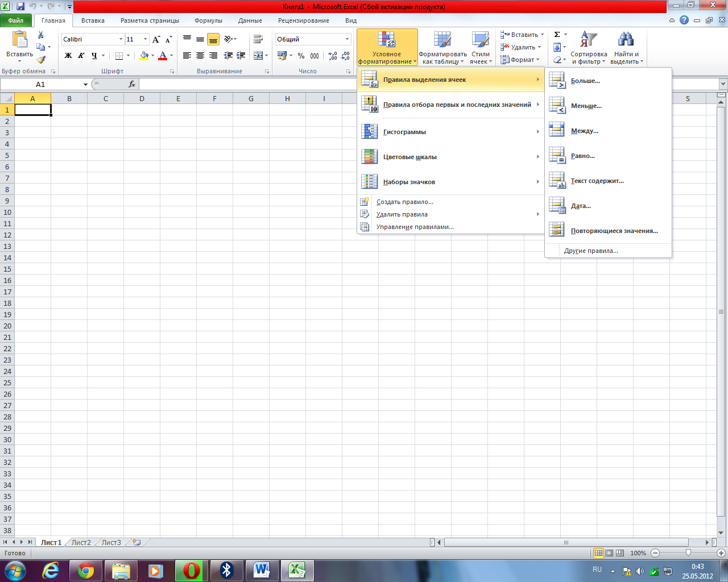Screen dimensions: 728x582
Task: Choose Повторяющиеся значения... rule
Action: (x=608, y=231)
